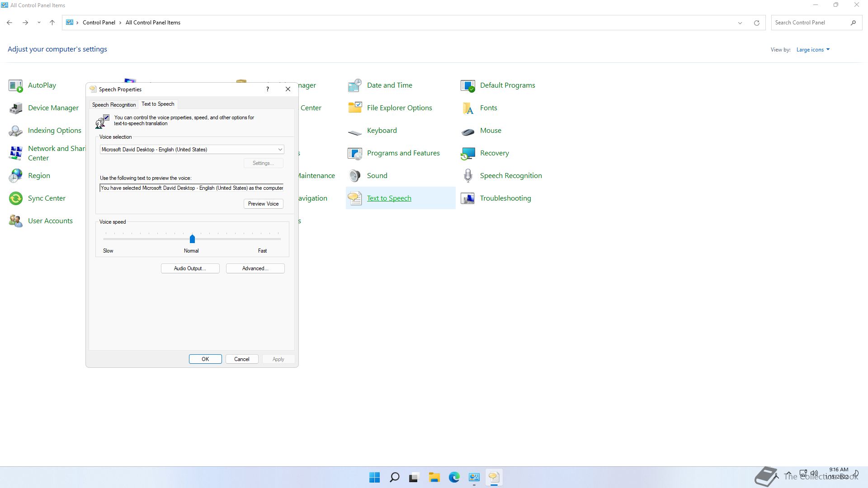Screen dimensions: 868x488
Task: Open the Troubleshooting link text
Action: click(505, 198)
